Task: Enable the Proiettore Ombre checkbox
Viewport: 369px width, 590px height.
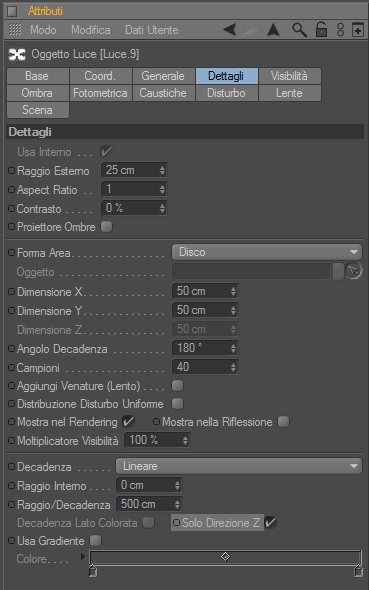Action: (106, 227)
